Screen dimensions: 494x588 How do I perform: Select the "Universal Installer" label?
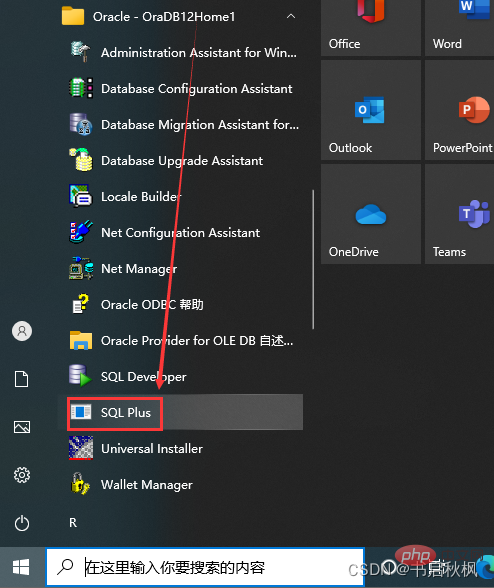152,448
